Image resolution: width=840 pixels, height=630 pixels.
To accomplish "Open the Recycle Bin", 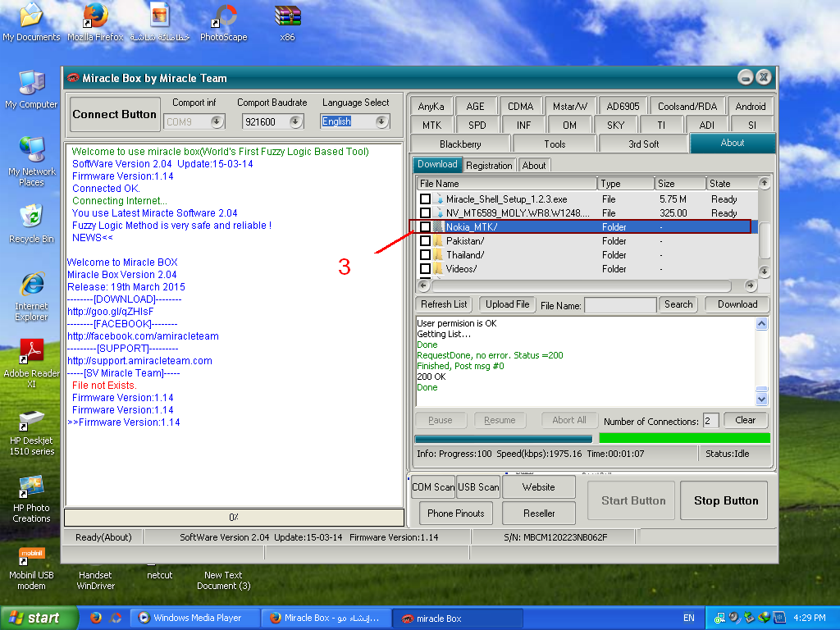I will (x=31, y=223).
